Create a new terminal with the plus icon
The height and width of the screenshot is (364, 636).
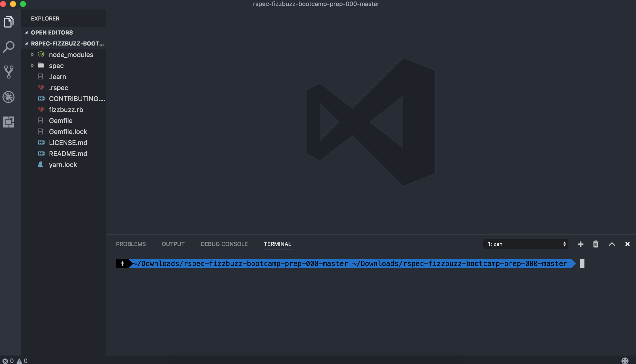coord(580,244)
